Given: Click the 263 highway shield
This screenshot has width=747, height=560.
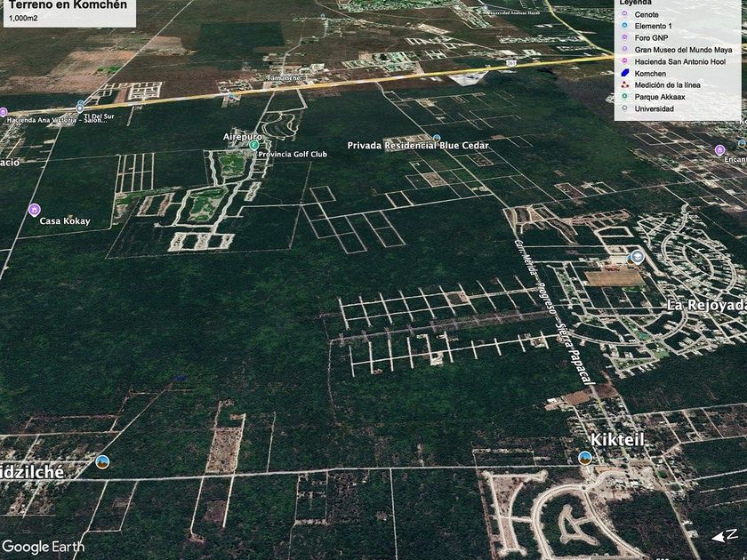Looking at the screenshot, I should [510, 62].
